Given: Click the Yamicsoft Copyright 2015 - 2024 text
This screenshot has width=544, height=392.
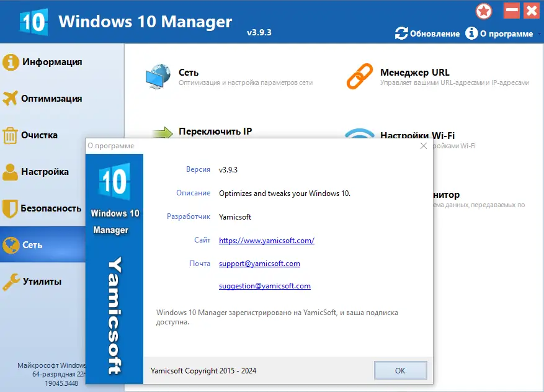Looking at the screenshot, I should point(203,371).
